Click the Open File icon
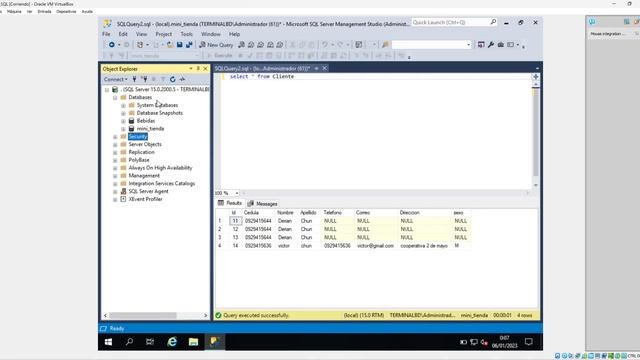The image size is (640, 360). [170, 45]
